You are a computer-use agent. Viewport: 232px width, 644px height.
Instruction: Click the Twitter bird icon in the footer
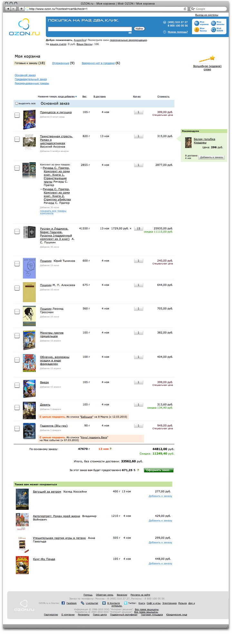[x=126, y=603]
